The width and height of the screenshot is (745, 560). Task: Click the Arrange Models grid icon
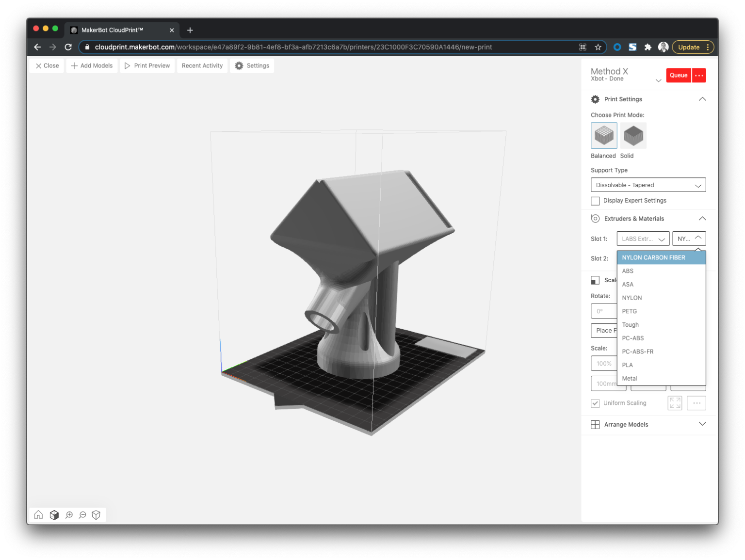(595, 425)
